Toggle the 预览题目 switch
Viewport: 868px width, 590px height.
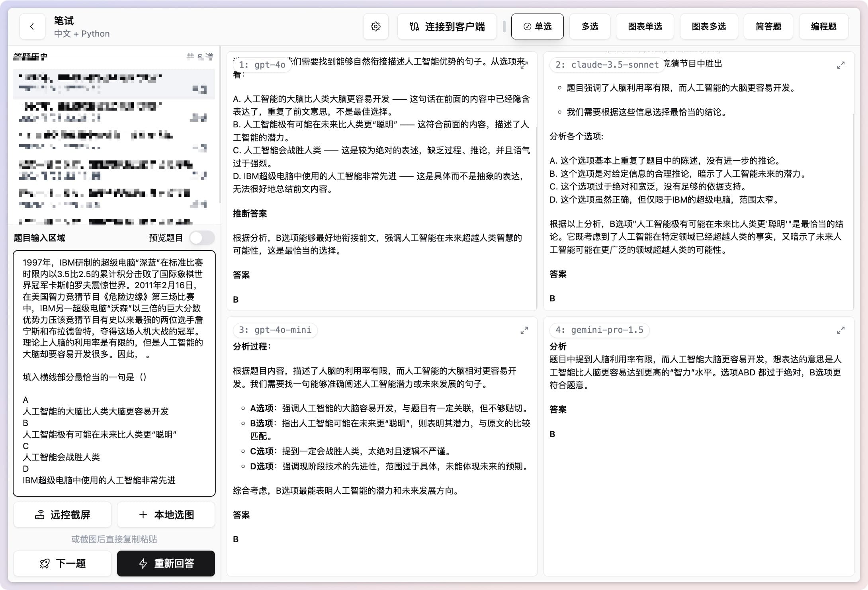[x=202, y=238]
